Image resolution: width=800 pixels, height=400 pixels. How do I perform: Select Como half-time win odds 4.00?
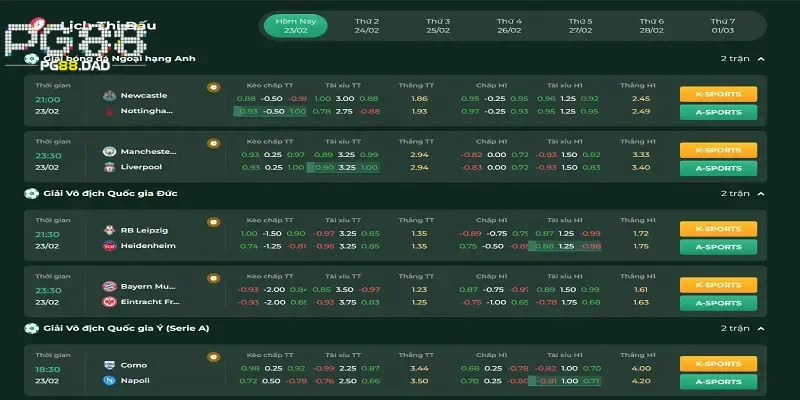(x=640, y=368)
